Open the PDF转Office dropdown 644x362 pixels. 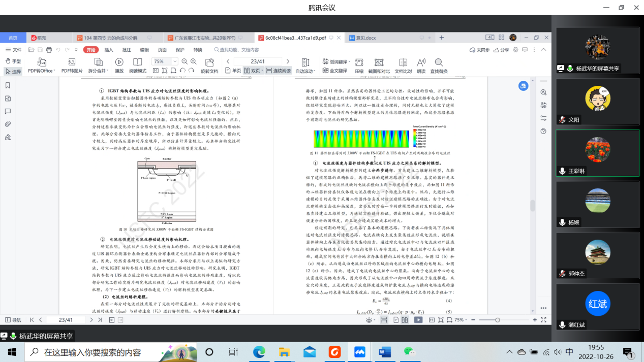pyautogui.click(x=42, y=71)
